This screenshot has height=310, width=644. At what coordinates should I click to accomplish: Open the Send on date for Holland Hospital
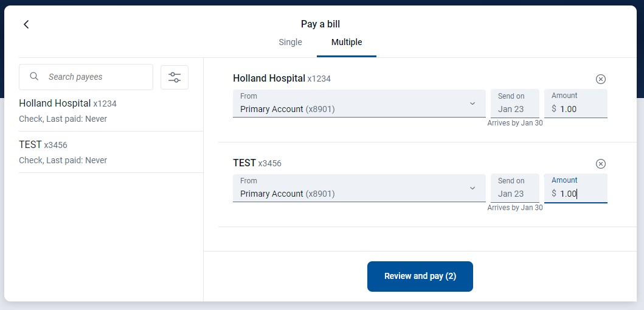[x=514, y=104]
